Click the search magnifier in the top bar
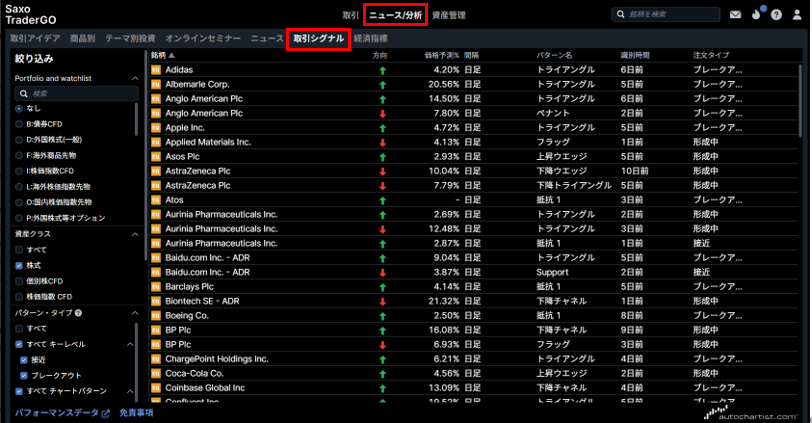The height and width of the screenshot is (423, 812). pyautogui.click(x=620, y=14)
